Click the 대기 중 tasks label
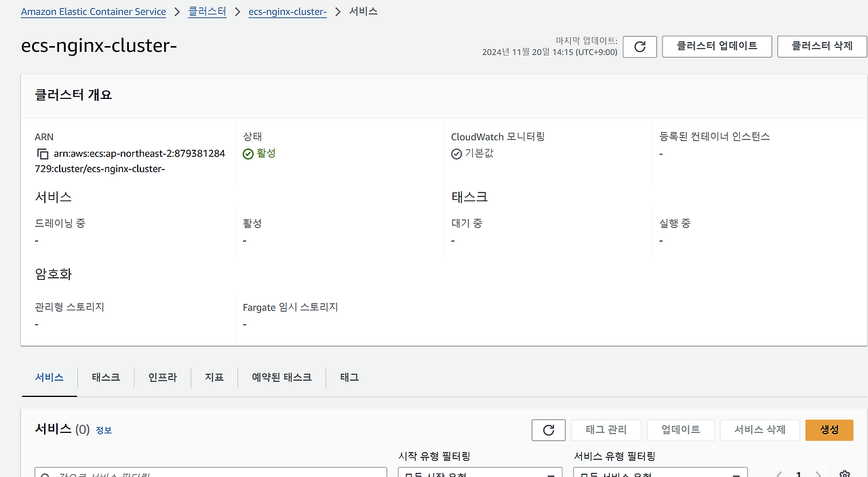868x477 pixels. (x=467, y=223)
